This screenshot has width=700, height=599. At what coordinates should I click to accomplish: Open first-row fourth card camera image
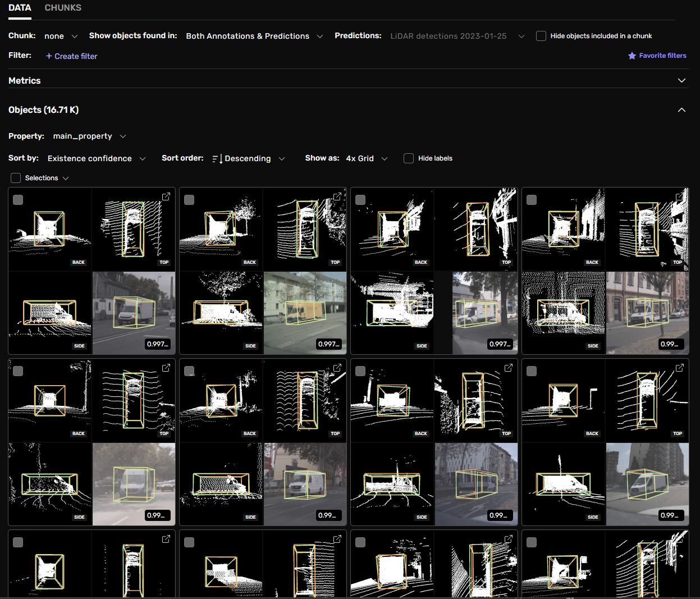click(x=647, y=313)
